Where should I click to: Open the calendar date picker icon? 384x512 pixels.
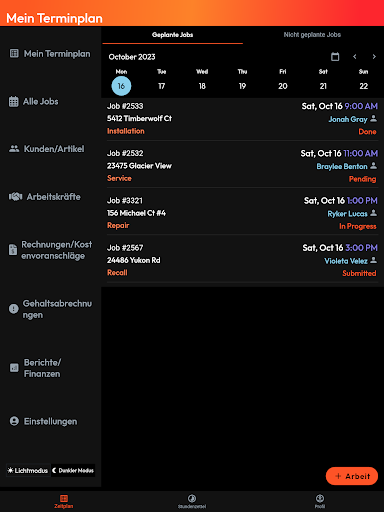pyautogui.click(x=335, y=57)
